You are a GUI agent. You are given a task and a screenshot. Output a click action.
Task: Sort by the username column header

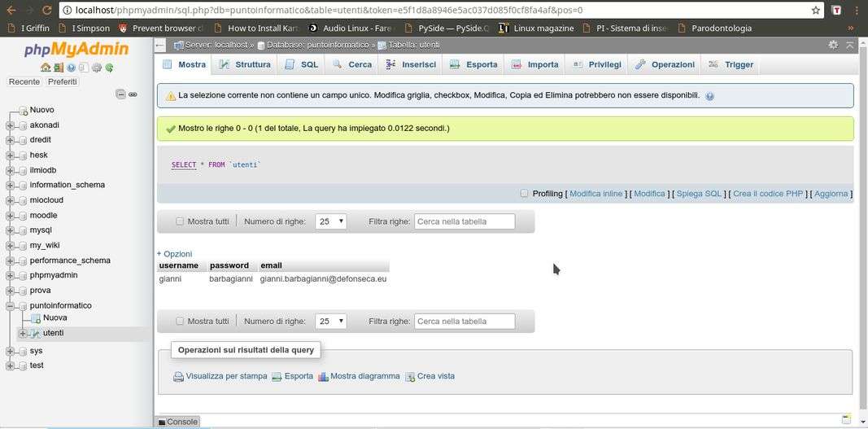[x=178, y=265]
